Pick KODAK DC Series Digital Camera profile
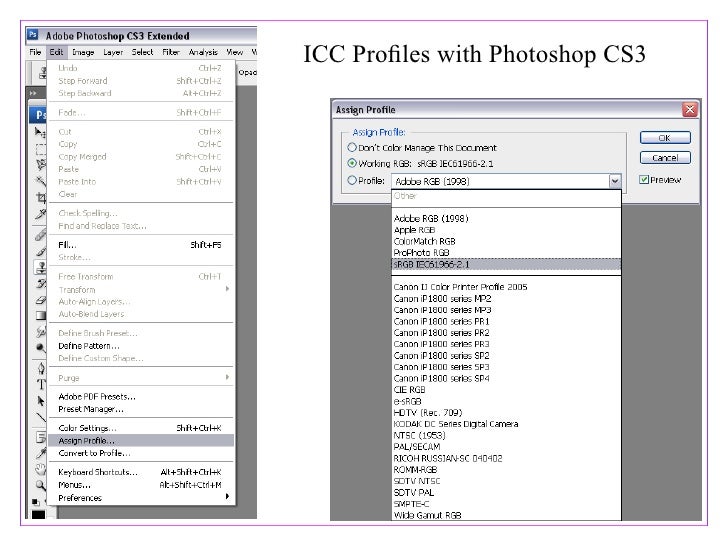The width and height of the screenshot is (728, 546). 506,424
